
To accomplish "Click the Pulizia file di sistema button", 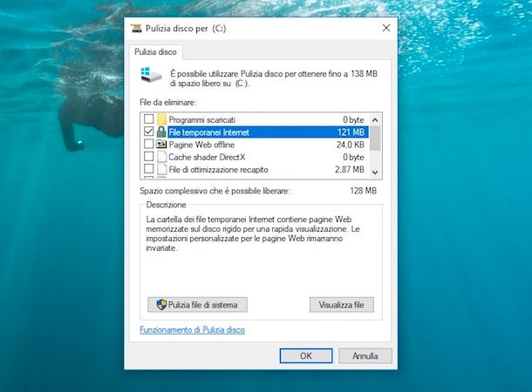I will (x=197, y=305).
